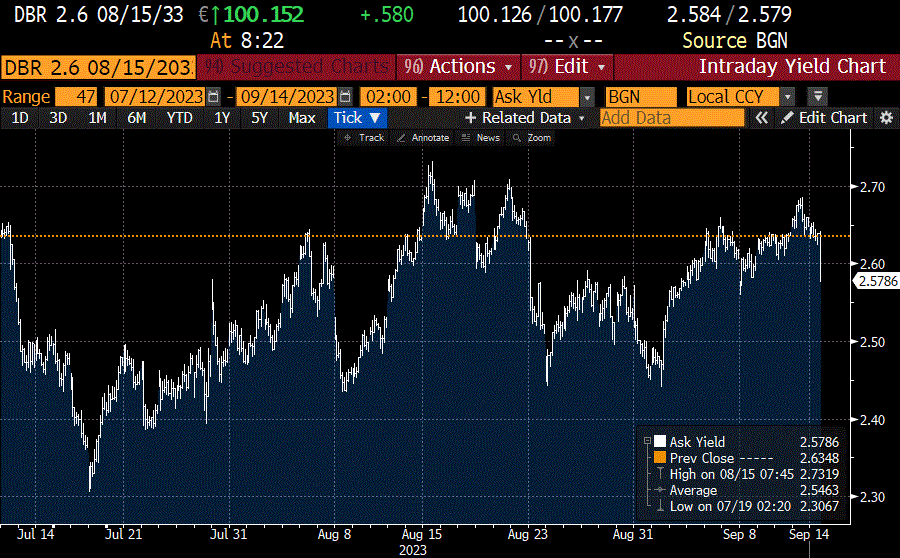Image resolution: width=900 pixels, height=558 pixels.
Task: Select the YTD period tab
Action: coord(179,118)
